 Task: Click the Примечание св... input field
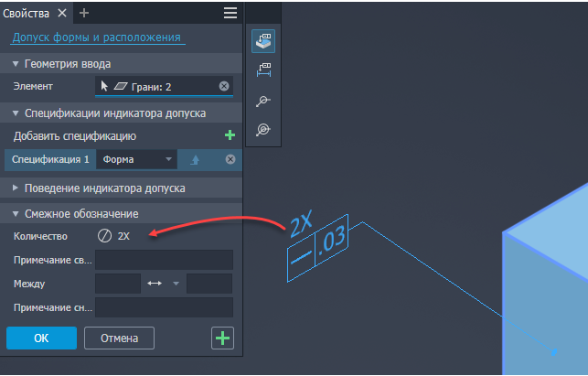164,260
